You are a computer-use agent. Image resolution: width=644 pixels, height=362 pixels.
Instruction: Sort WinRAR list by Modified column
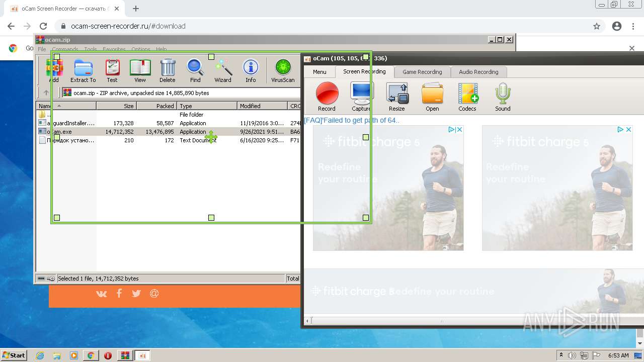[x=262, y=106]
